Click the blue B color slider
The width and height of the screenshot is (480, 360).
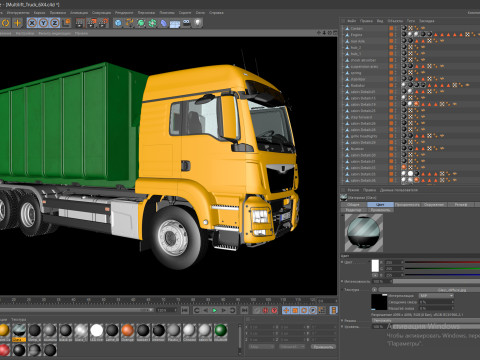click(442, 275)
